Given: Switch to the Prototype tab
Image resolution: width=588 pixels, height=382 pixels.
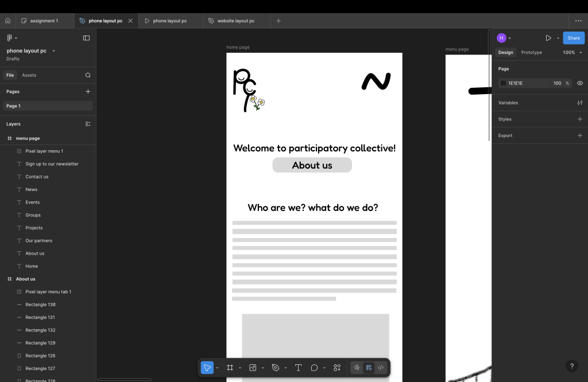Looking at the screenshot, I should click(531, 52).
